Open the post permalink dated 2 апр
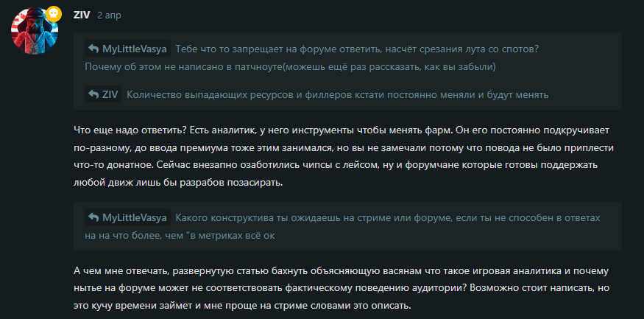Screen dimensions: 644x319 click(109, 15)
